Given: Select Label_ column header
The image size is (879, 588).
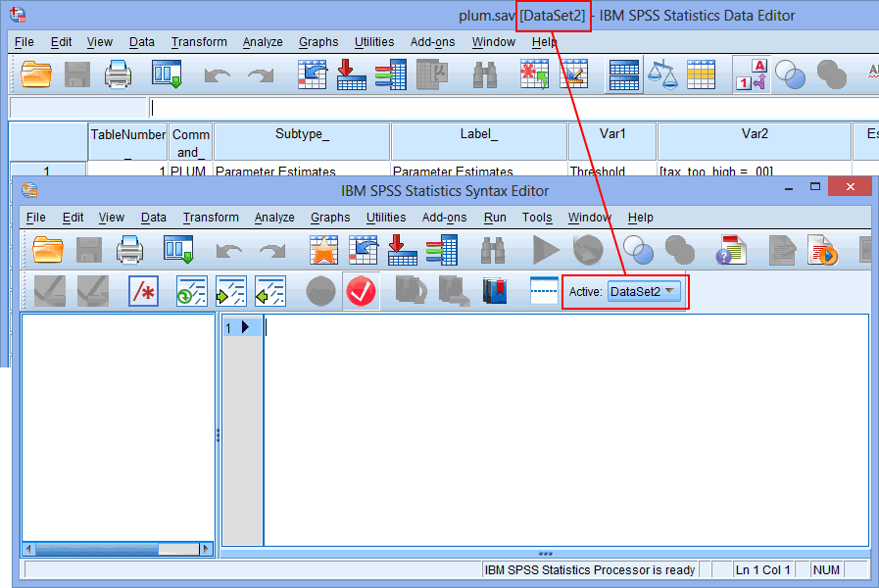Looking at the screenshot, I should (479, 142).
